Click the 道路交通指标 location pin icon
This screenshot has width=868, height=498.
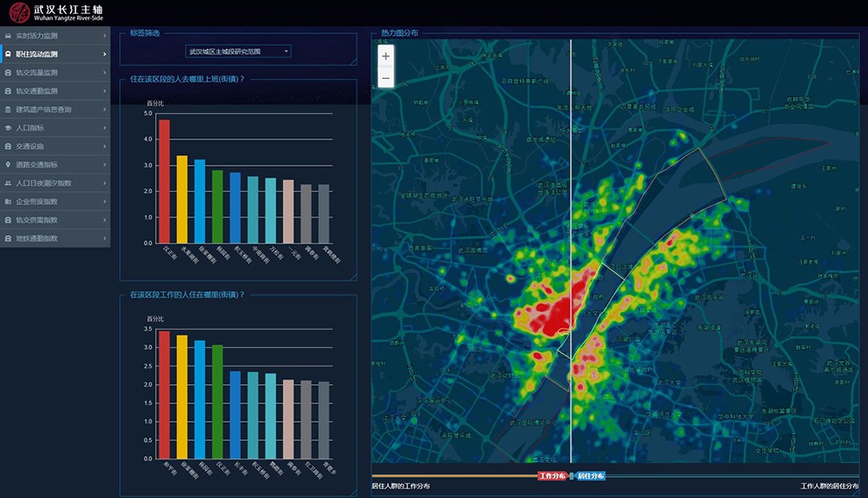[x=8, y=165]
